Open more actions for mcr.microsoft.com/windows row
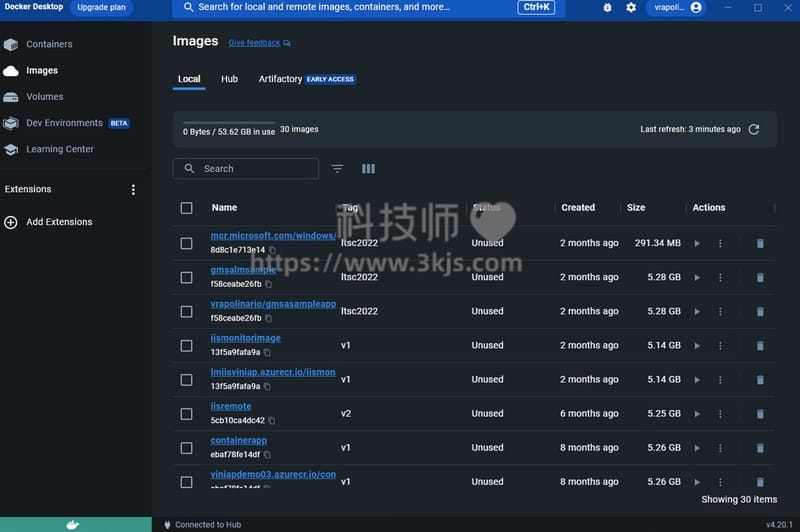The image size is (800, 532). point(720,244)
